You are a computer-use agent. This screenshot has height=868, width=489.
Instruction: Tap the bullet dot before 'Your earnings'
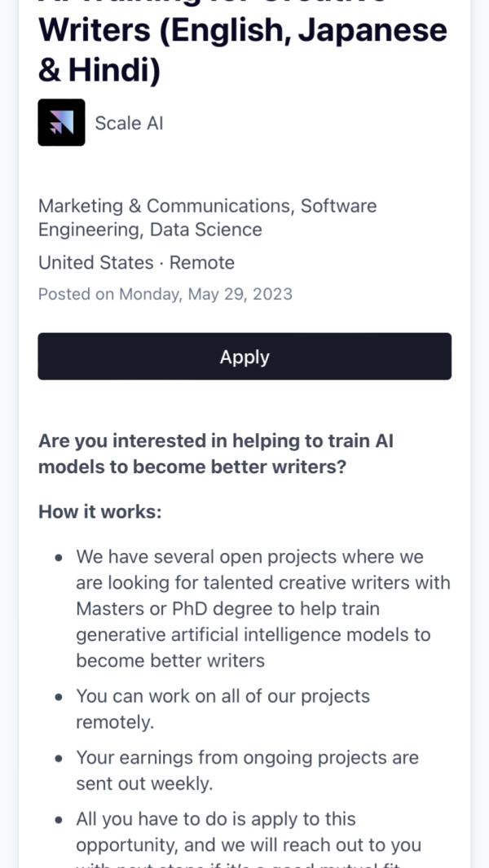(x=59, y=759)
